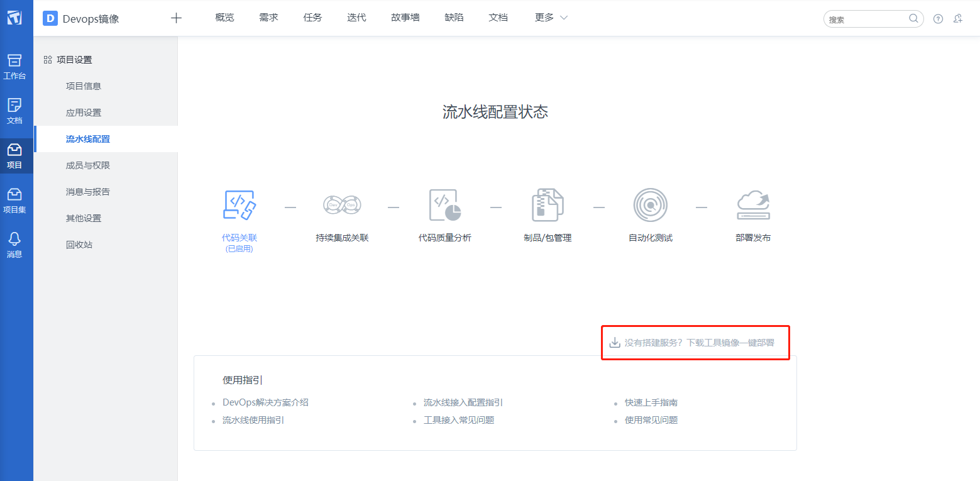Open the 流水线接入配置指引 link
This screenshot has height=481, width=980.
pyautogui.click(x=463, y=402)
